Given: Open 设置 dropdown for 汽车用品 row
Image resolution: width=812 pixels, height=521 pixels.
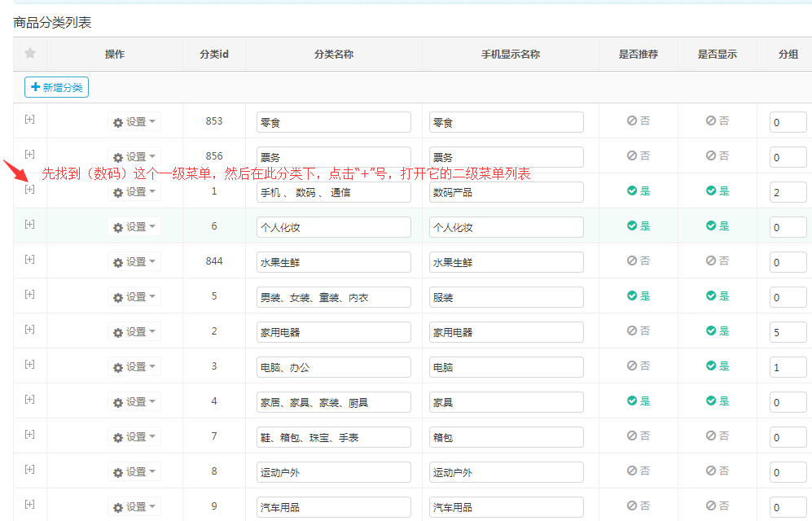Looking at the screenshot, I should tap(134, 507).
